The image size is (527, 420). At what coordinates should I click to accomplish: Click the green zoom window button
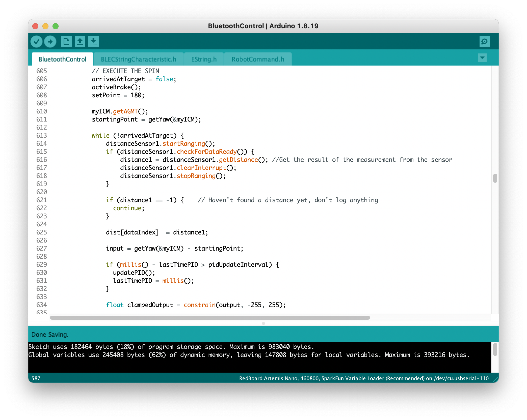click(x=56, y=26)
